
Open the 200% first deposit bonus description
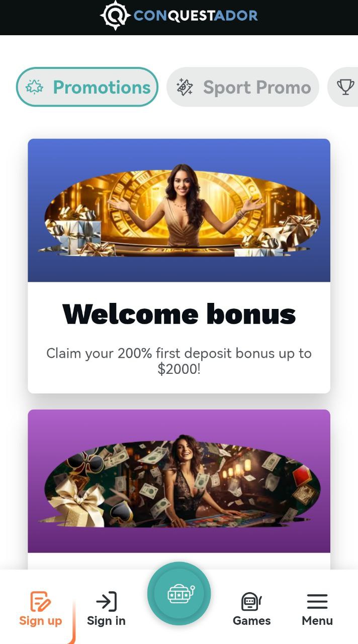tap(179, 361)
